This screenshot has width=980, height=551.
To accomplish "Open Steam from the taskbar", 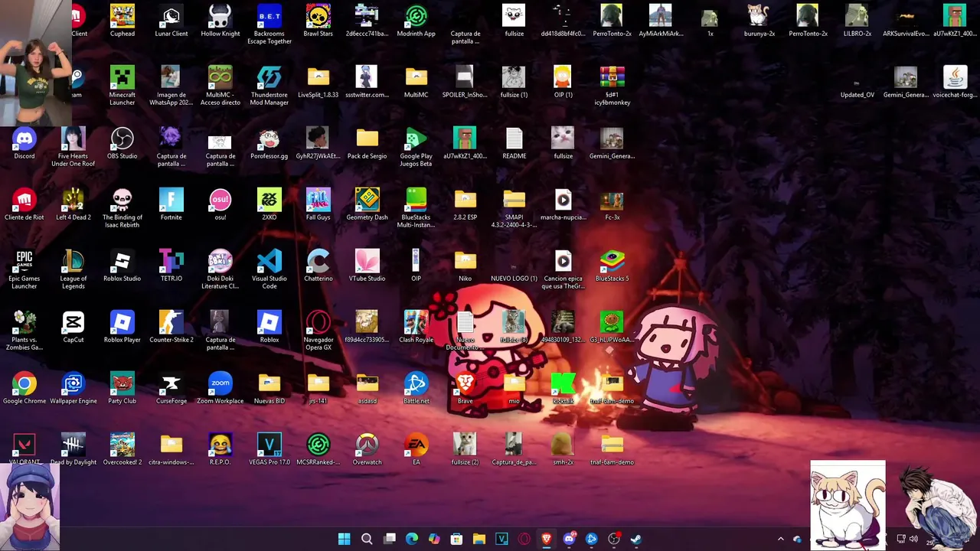I will click(636, 539).
